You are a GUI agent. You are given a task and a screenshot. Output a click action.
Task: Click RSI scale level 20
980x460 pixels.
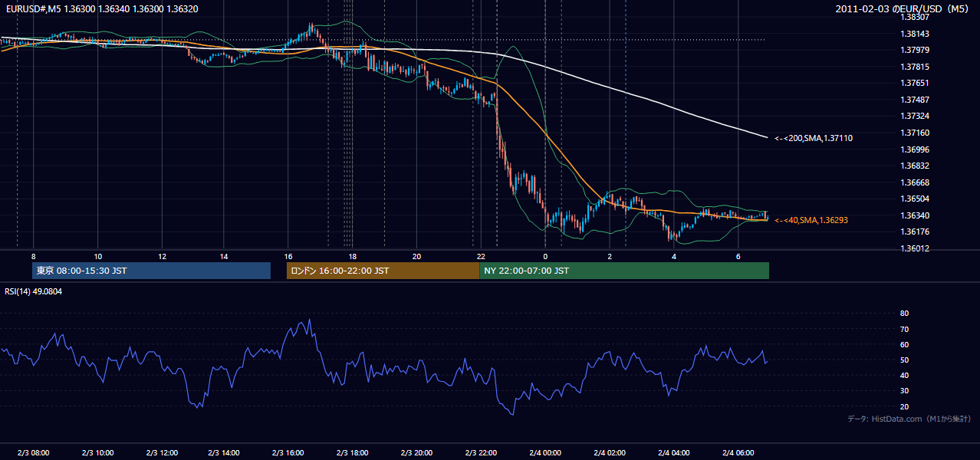click(x=905, y=406)
